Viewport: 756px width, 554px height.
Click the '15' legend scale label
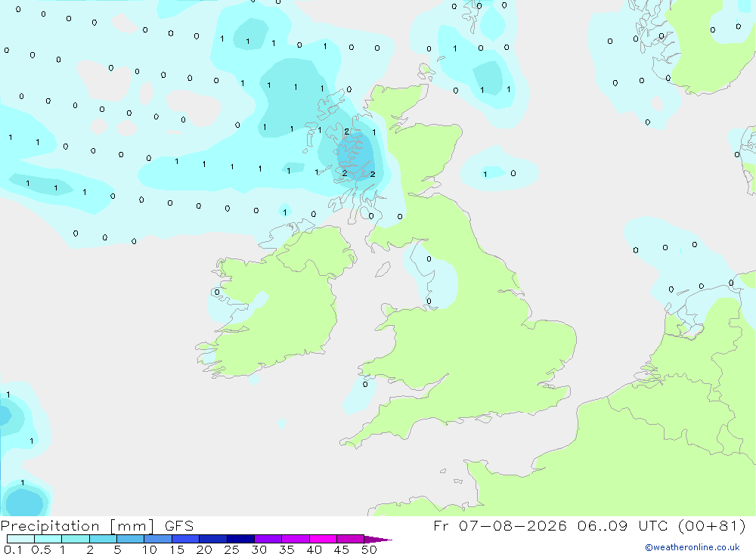[177, 549]
